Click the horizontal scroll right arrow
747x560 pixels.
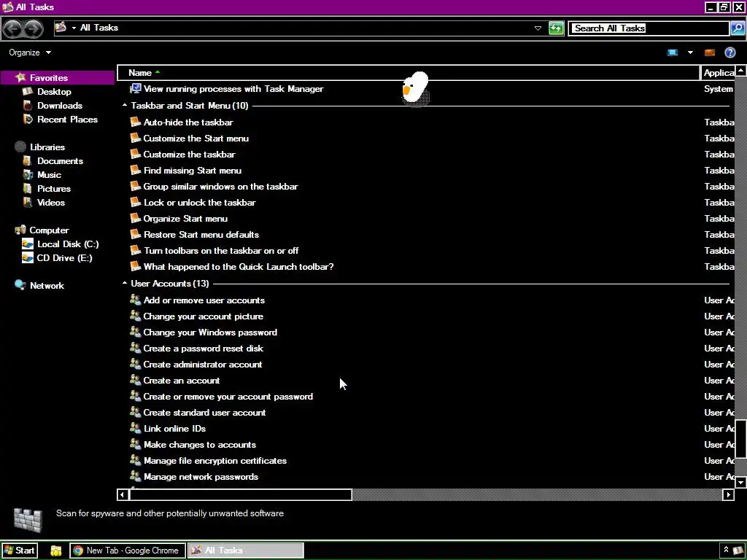click(x=729, y=495)
